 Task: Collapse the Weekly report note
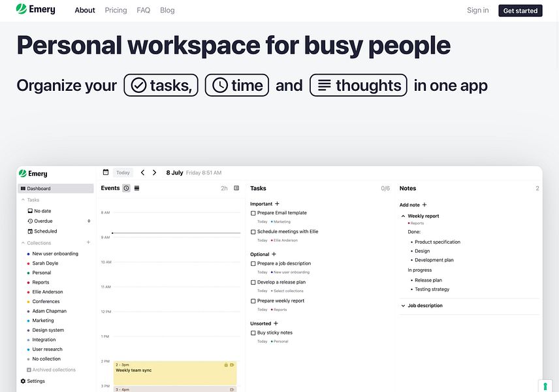(x=403, y=216)
